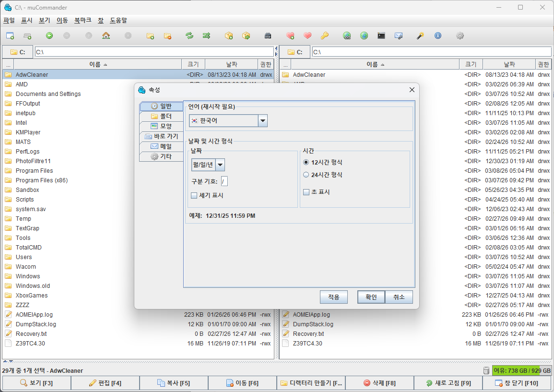Click trash can icon in status bar
This screenshot has width=554, height=392.
tap(486, 370)
